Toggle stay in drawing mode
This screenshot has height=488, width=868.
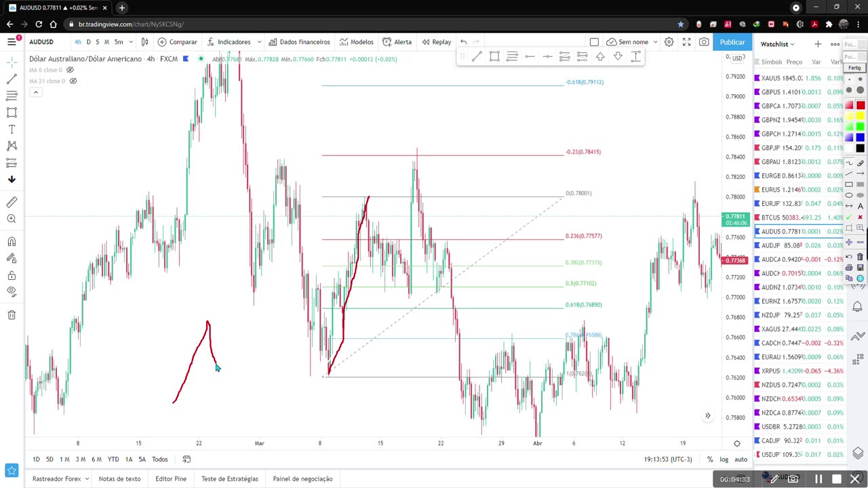(x=12, y=258)
